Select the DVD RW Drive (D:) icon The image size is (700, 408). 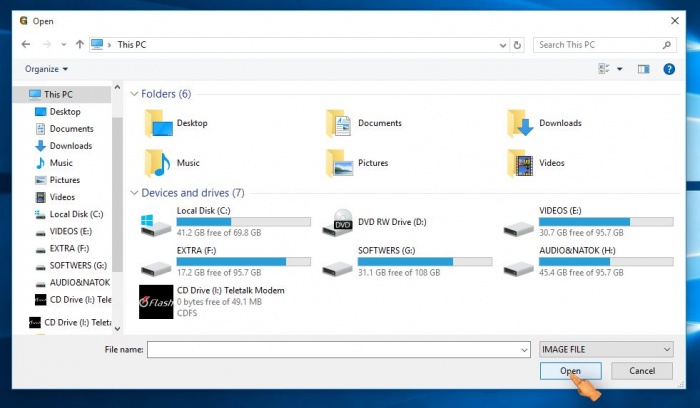(x=341, y=222)
